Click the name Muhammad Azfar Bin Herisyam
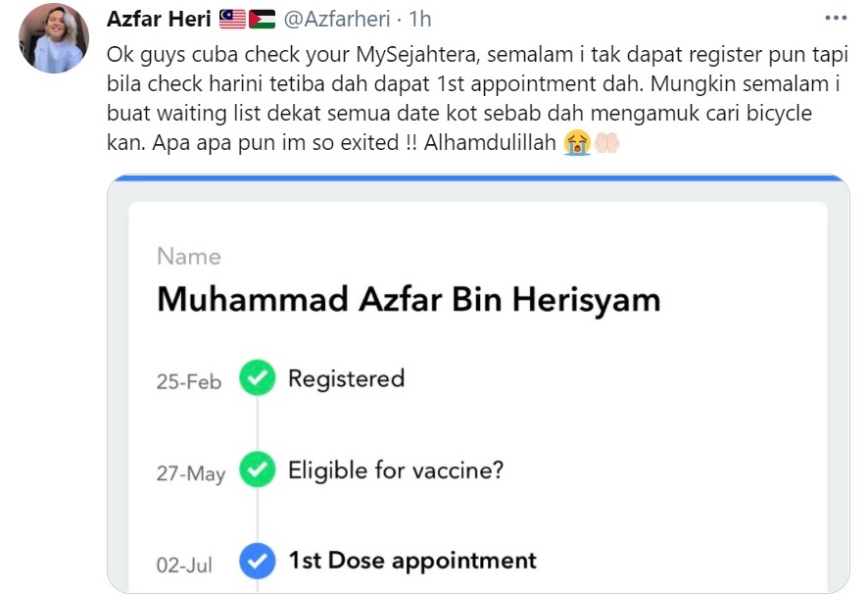 tap(409, 300)
